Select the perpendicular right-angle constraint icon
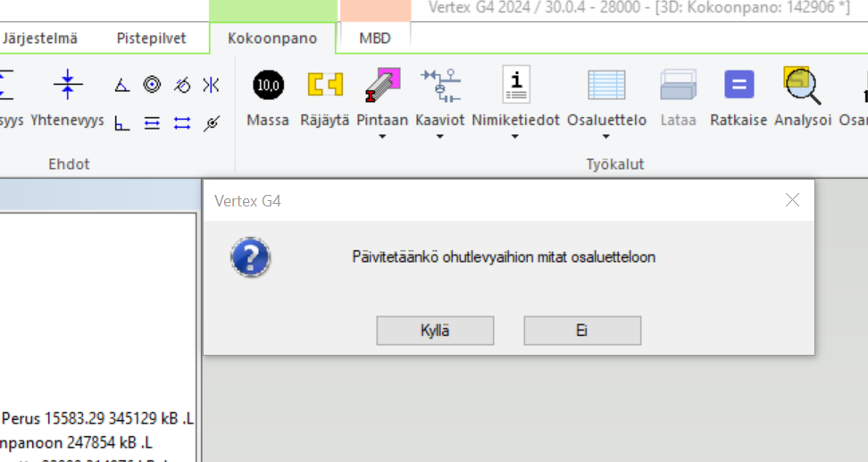 (121, 123)
